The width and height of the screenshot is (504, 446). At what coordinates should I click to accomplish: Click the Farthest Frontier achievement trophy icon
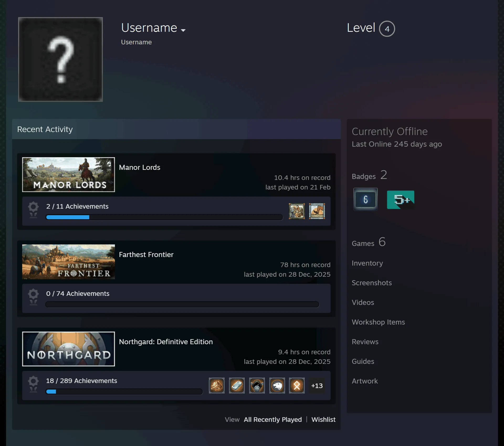click(x=33, y=297)
